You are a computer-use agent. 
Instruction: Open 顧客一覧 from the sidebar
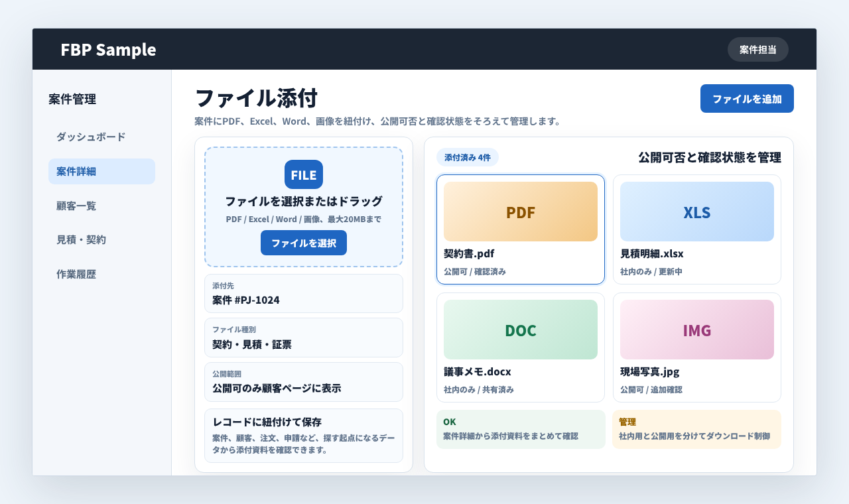coord(101,206)
